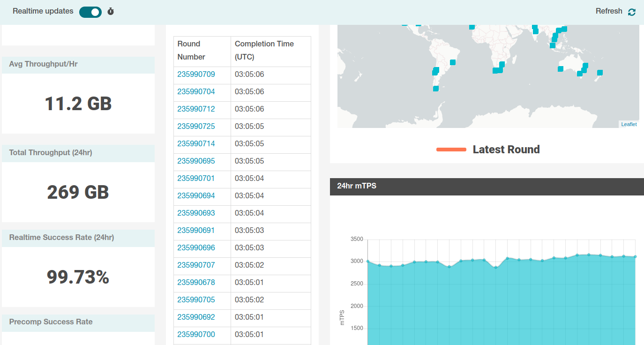Open round 235990678 link
The image size is (644, 345).
[196, 282]
